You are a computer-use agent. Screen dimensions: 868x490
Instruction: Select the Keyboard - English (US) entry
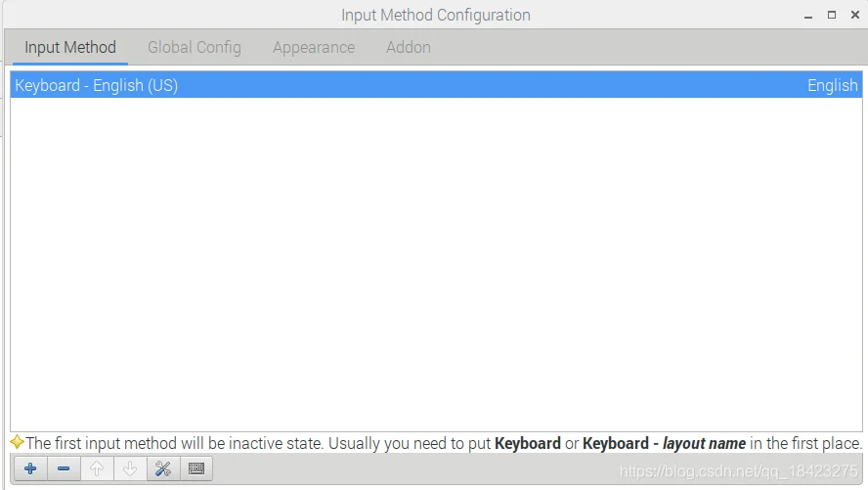[x=436, y=85]
